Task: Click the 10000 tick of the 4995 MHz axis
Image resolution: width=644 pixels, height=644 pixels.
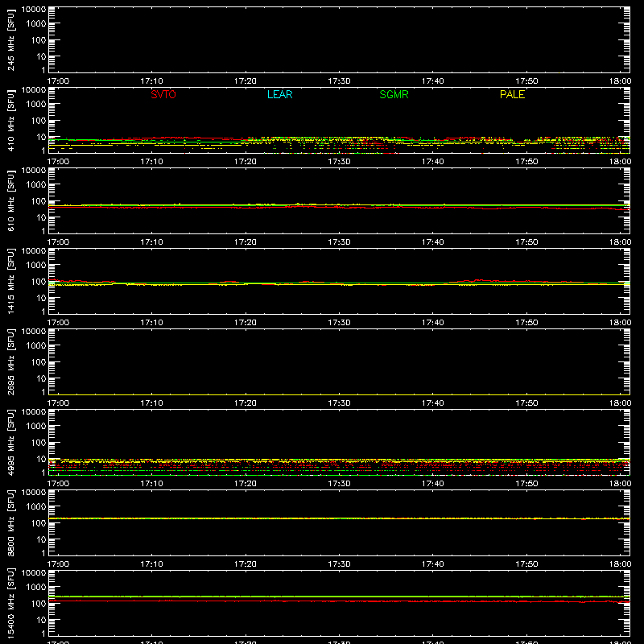Action: [34, 412]
